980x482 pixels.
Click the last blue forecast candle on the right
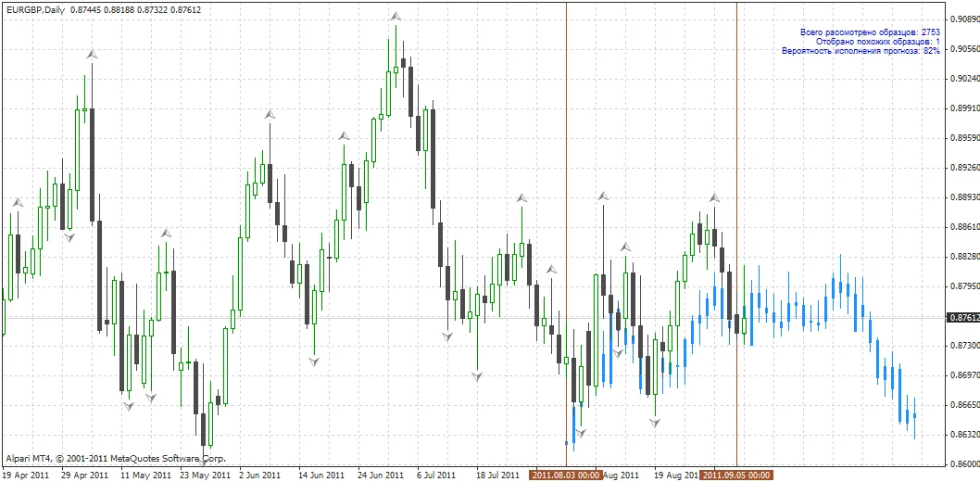(x=914, y=418)
